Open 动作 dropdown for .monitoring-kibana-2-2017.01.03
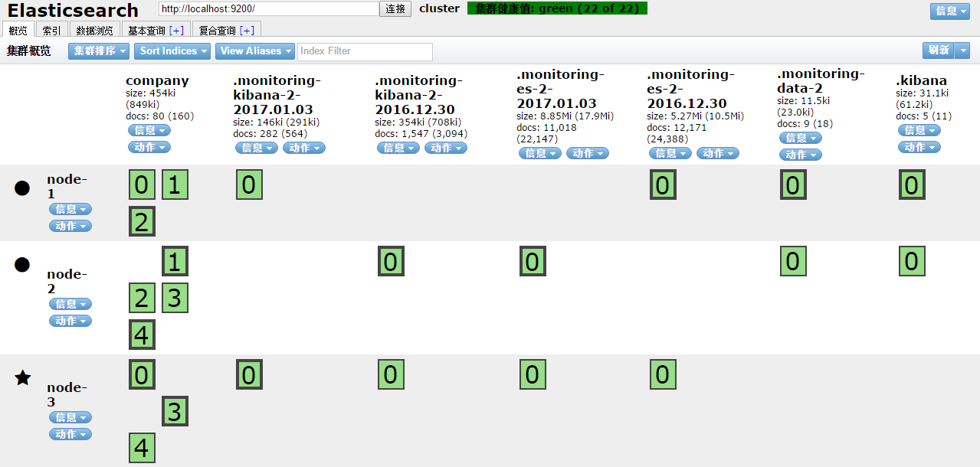 [x=304, y=148]
